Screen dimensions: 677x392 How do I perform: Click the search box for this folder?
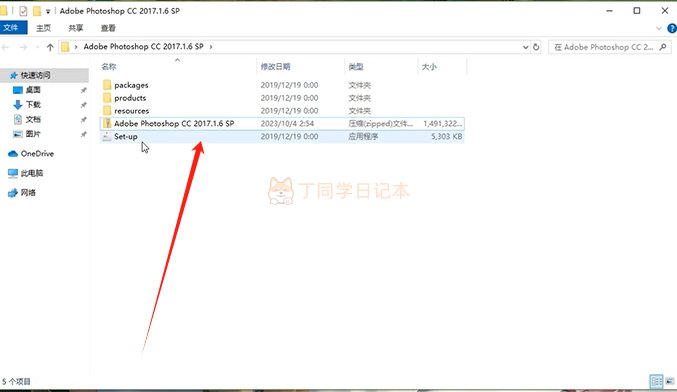click(610, 47)
